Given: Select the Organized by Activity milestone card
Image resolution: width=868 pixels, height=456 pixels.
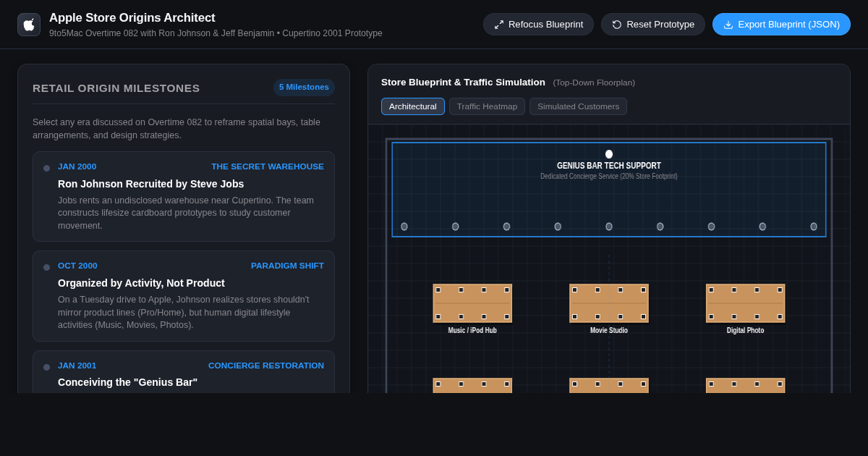Looking at the screenshot, I should (x=184, y=296).
